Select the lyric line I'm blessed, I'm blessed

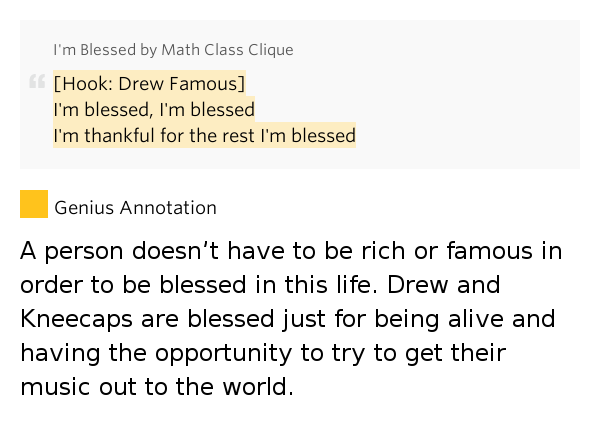(x=154, y=109)
